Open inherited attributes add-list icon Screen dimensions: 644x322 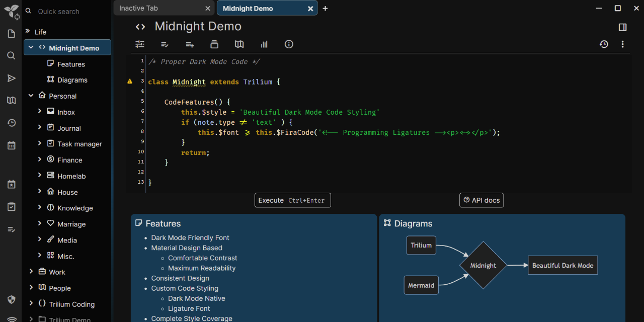(190, 44)
